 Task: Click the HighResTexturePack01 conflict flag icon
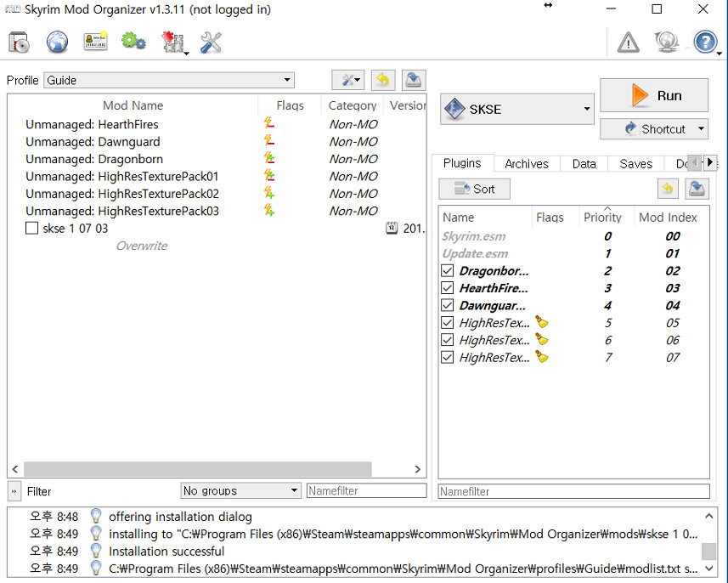268,176
